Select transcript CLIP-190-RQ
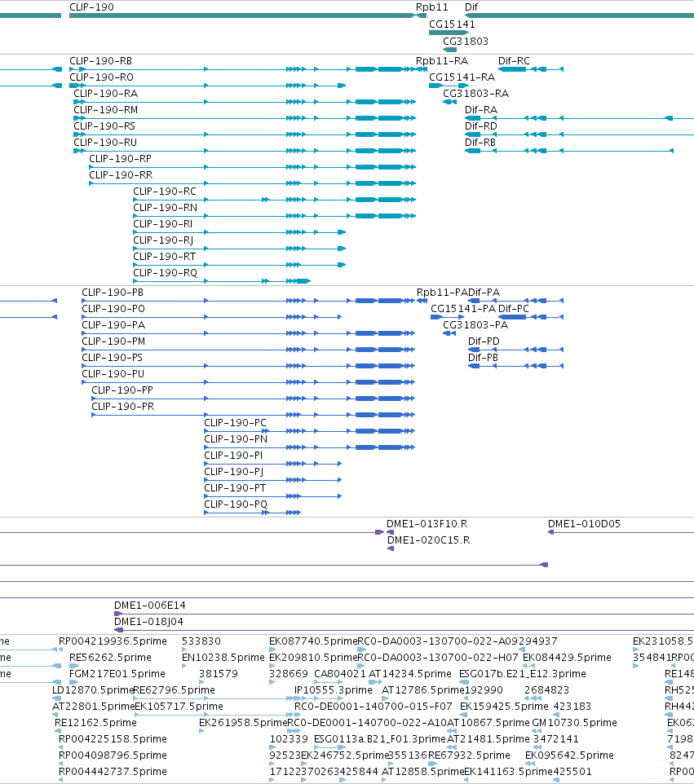This screenshot has width=694, height=784. (222, 281)
